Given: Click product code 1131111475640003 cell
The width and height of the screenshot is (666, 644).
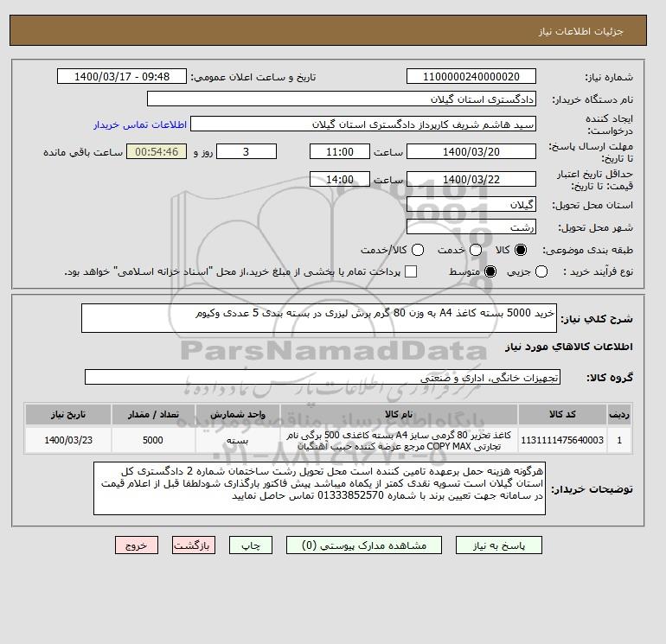Looking at the screenshot, I should (x=562, y=440).
